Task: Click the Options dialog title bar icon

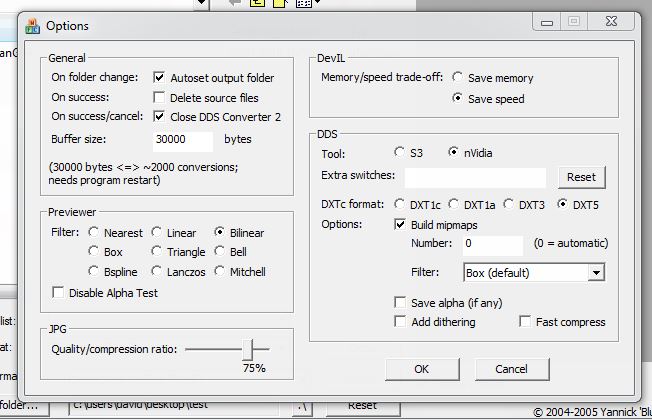Action: [x=33, y=25]
